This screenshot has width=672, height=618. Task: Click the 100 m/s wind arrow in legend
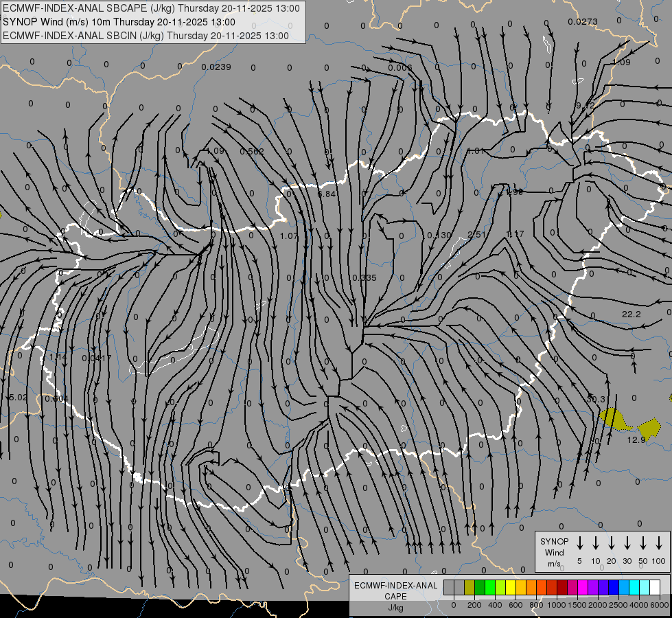point(659,542)
